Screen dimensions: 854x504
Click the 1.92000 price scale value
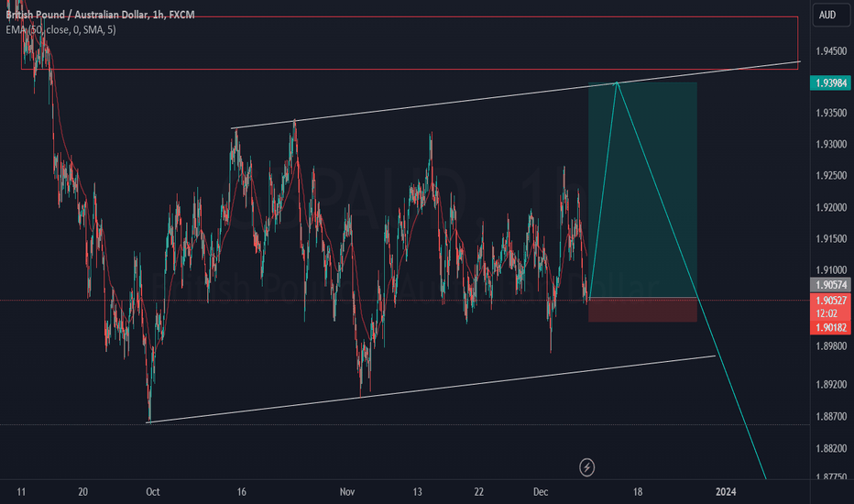(831, 207)
